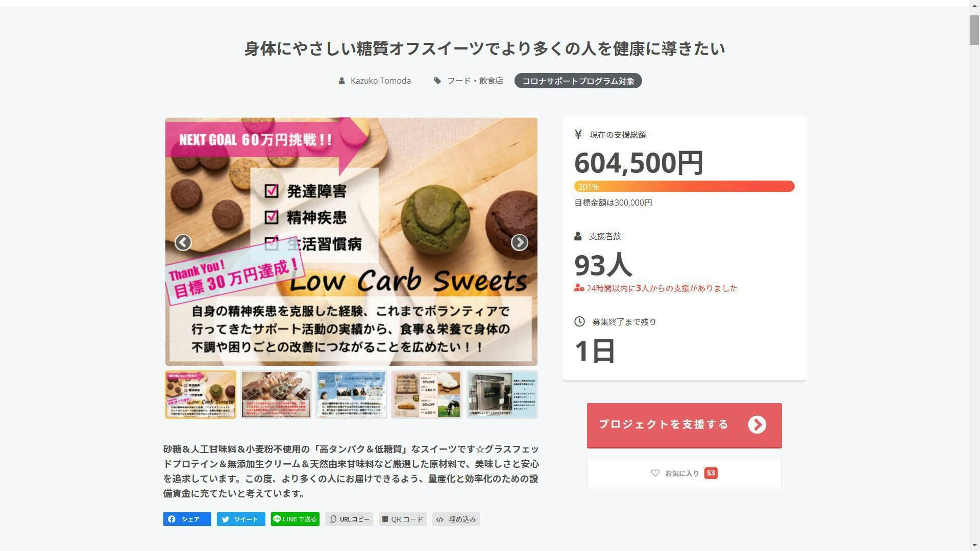Select the fifth thumbnail showing the oven

(x=502, y=394)
